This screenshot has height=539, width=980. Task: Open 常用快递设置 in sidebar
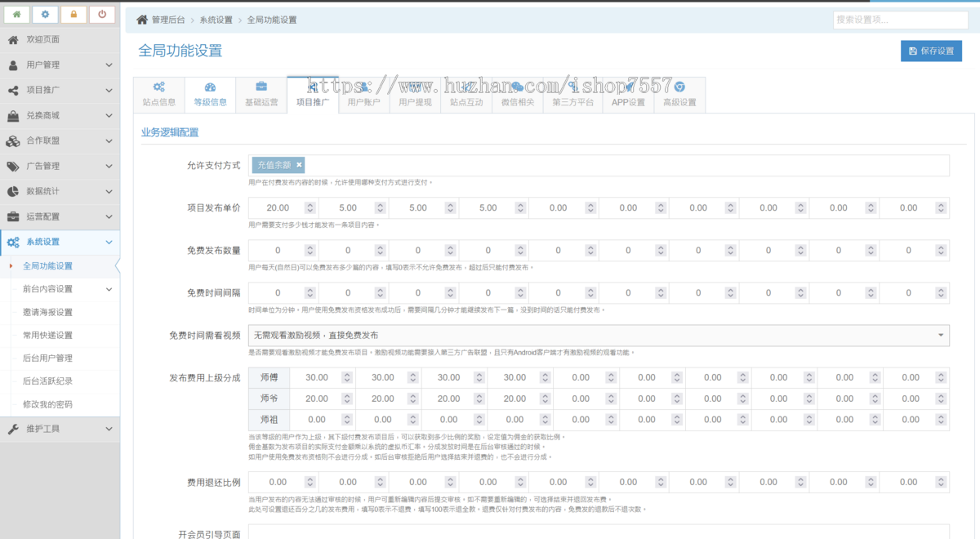point(47,335)
